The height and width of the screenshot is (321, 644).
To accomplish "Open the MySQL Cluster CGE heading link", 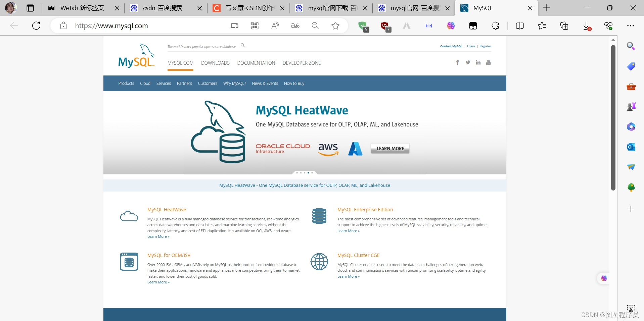I will (x=358, y=255).
